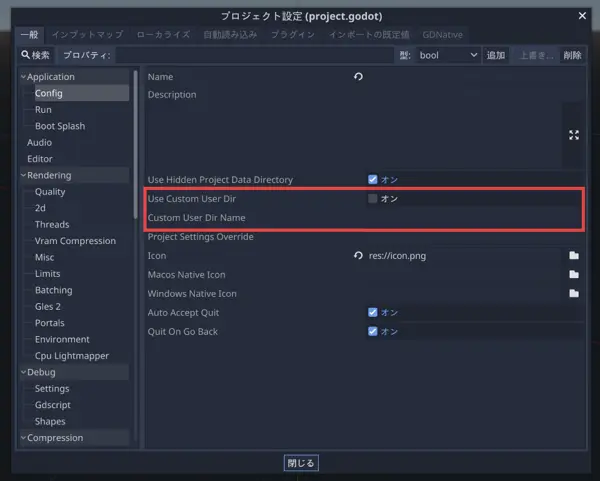This screenshot has height=481, width=600.
Task: Switch to the インポートの既定値 tab
Action: [x=369, y=35]
